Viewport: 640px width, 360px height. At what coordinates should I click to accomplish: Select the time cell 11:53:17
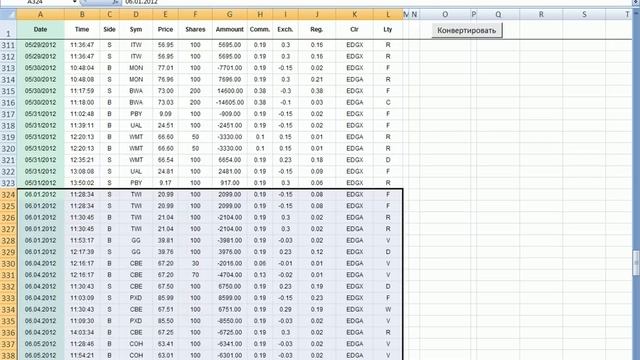point(82,240)
